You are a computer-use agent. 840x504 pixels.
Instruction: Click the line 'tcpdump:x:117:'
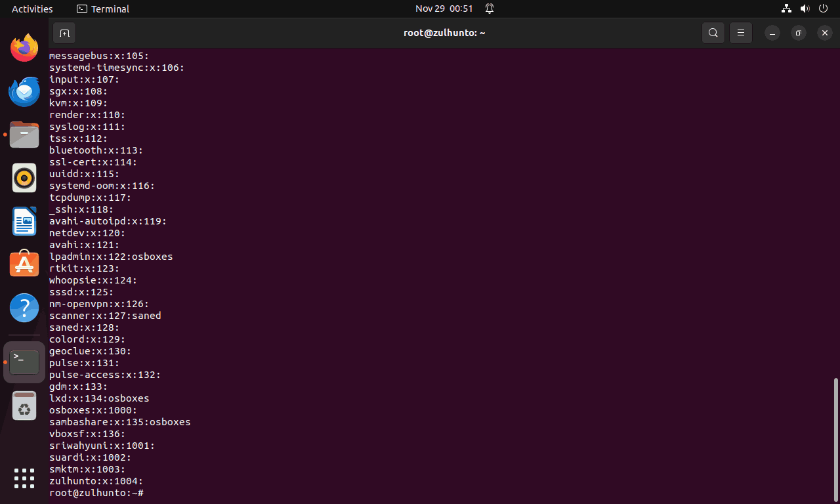point(91,198)
